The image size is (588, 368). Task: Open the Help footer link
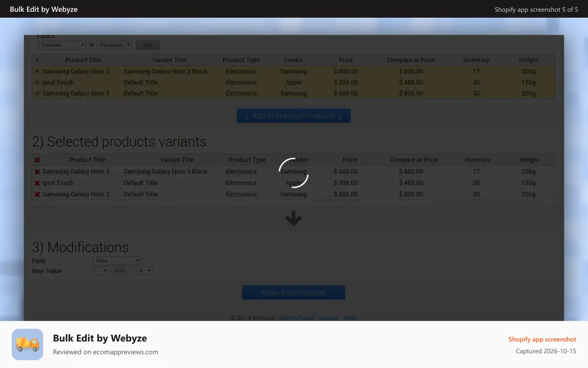point(350,317)
